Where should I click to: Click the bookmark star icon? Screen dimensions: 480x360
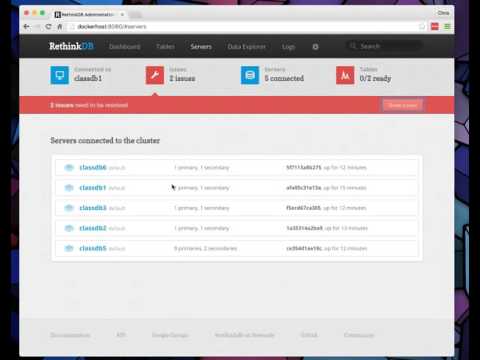coord(422,27)
